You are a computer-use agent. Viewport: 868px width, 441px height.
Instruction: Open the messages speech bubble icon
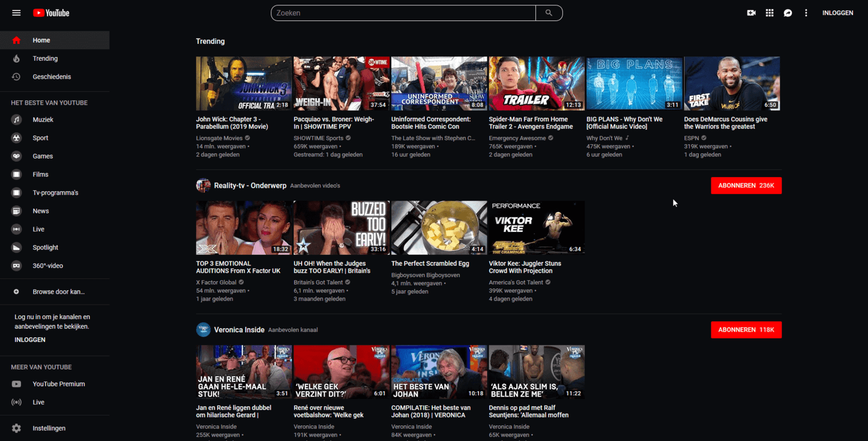click(788, 13)
